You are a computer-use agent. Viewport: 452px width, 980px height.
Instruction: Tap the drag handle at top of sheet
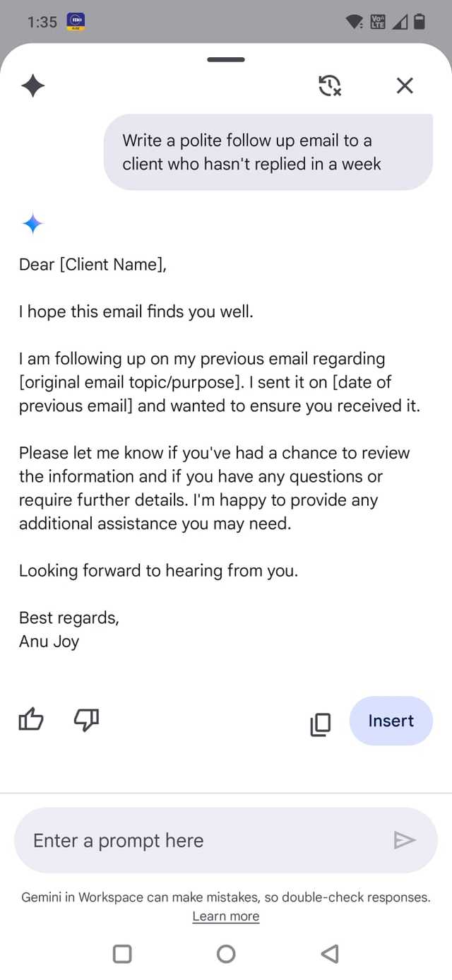(x=226, y=60)
